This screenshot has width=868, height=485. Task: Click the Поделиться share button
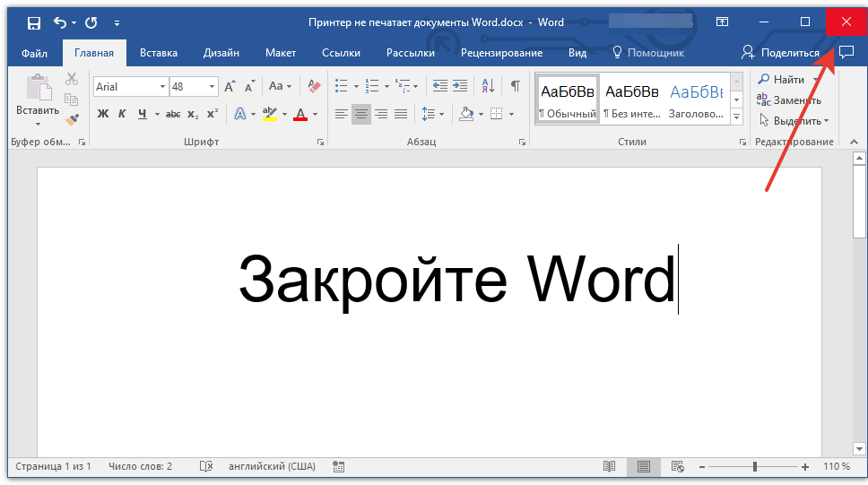(780, 53)
